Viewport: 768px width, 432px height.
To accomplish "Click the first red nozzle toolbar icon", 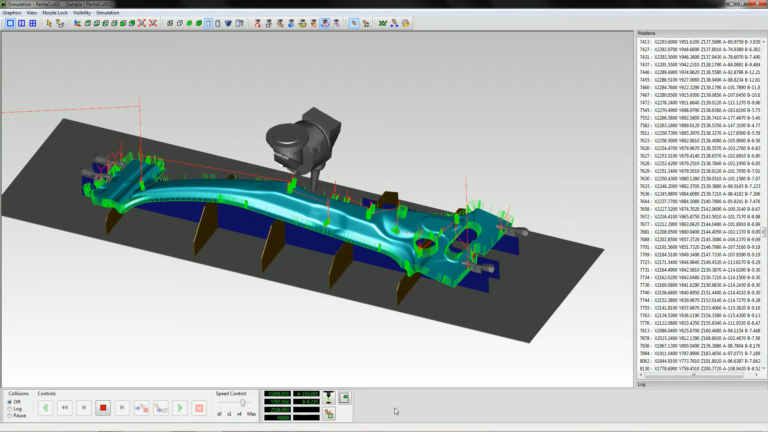I will tap(258, 23).
